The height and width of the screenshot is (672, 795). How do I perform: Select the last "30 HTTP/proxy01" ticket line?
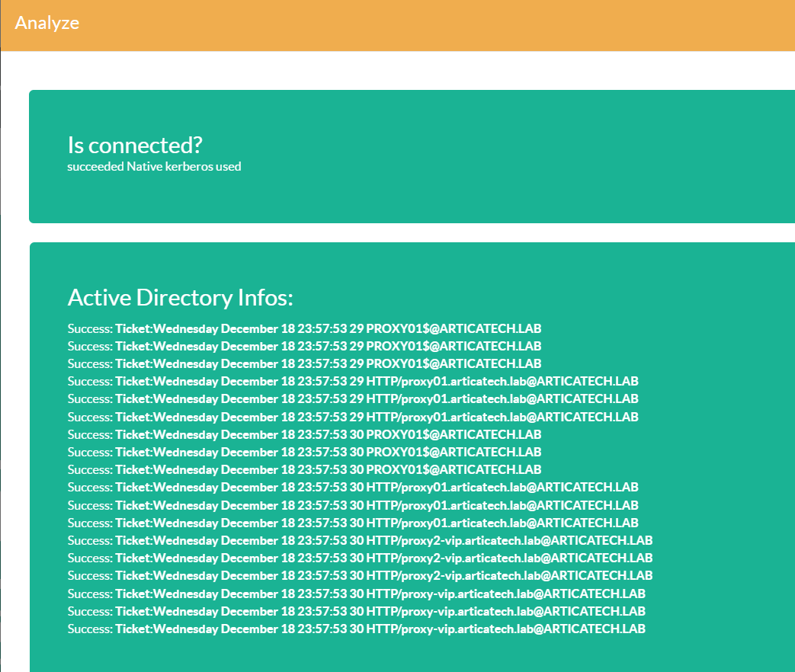click(x=353, y=523)
